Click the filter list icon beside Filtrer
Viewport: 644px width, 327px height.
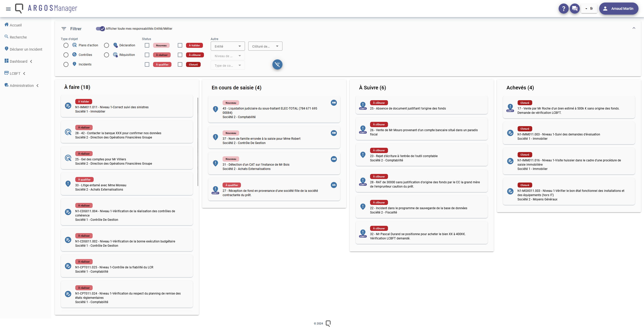(x=64, y=29)
